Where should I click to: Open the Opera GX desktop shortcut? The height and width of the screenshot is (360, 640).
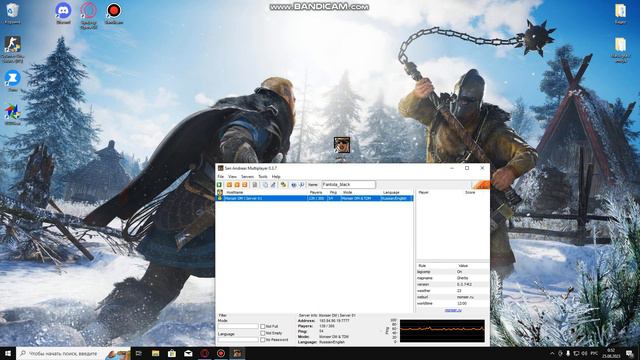(89, 15)
